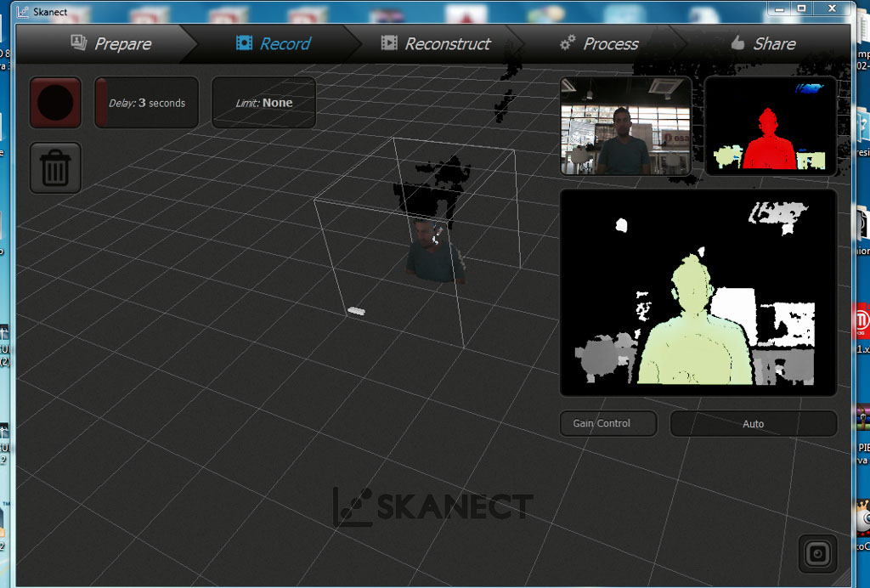The width and height of the screenshot is (870, 588).
Task: Delete the scan with the trash icon
Action: coord(55,167)
